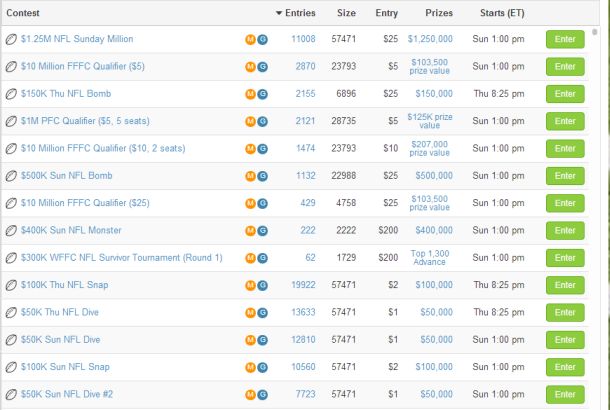This screenshot has width=610, height=410.
Task: Sort contests by Size column header
Action: point(346,13)
